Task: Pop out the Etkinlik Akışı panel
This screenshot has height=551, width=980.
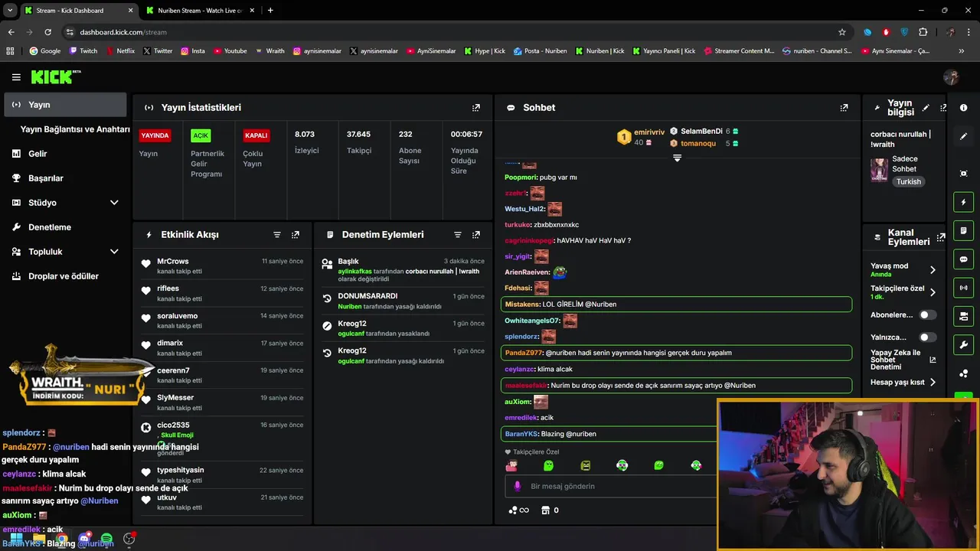Action: (x=296, y=235)
